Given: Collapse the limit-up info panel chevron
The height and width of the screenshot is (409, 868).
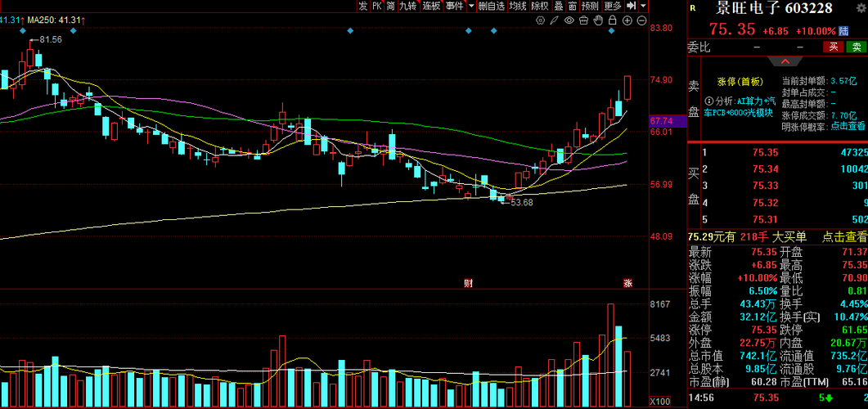Looking at the screenshot, I should coord(785,61).
